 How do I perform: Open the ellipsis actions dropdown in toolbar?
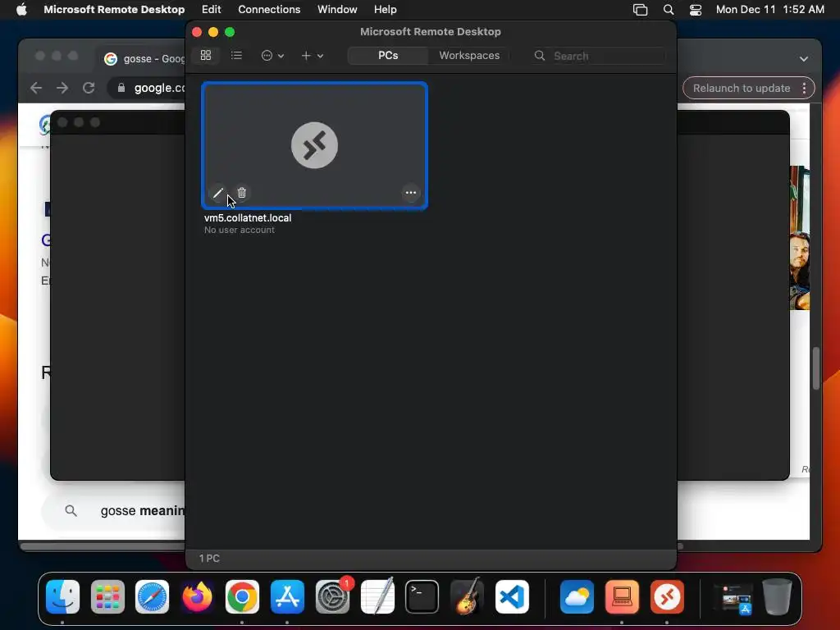[272, 55]
